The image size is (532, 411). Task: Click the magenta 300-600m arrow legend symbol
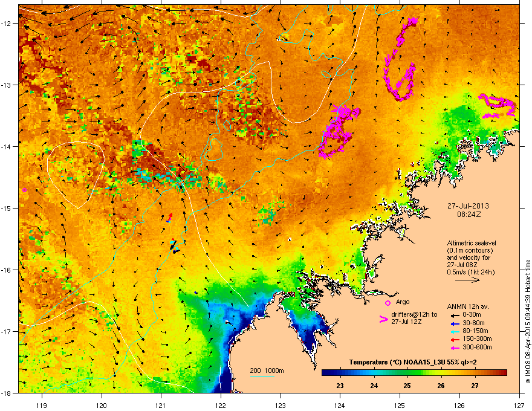point(455,348)
